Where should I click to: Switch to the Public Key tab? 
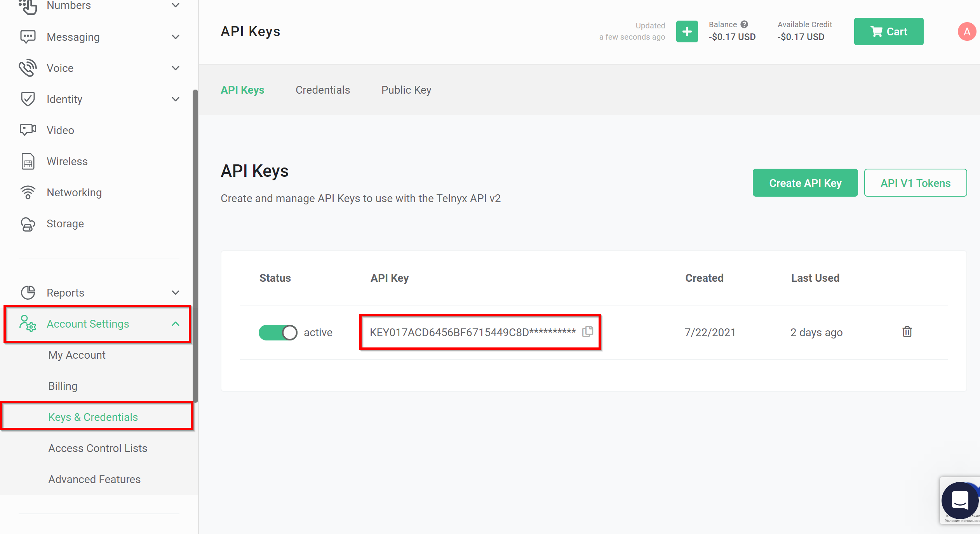click(x=406, y=90)
